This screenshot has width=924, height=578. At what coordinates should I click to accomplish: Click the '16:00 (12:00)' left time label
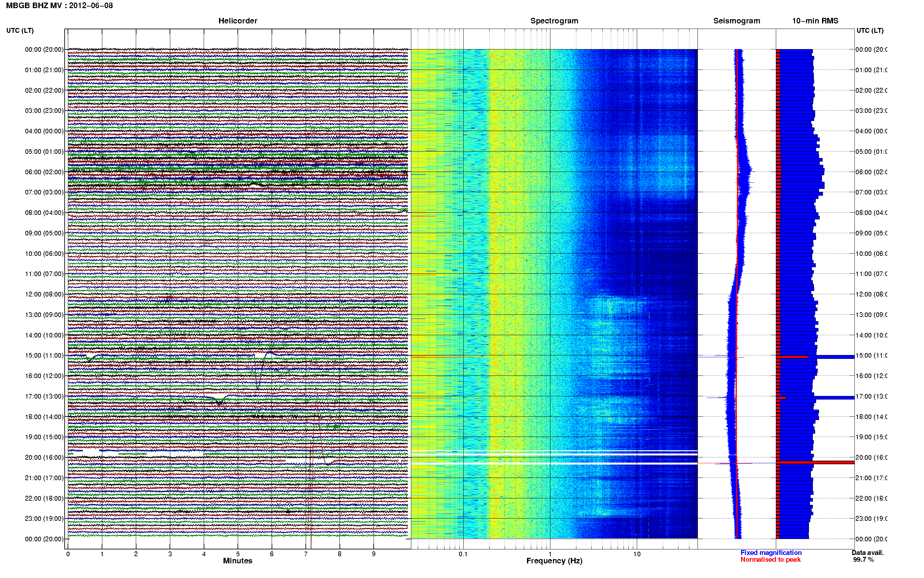pos(44,376)
